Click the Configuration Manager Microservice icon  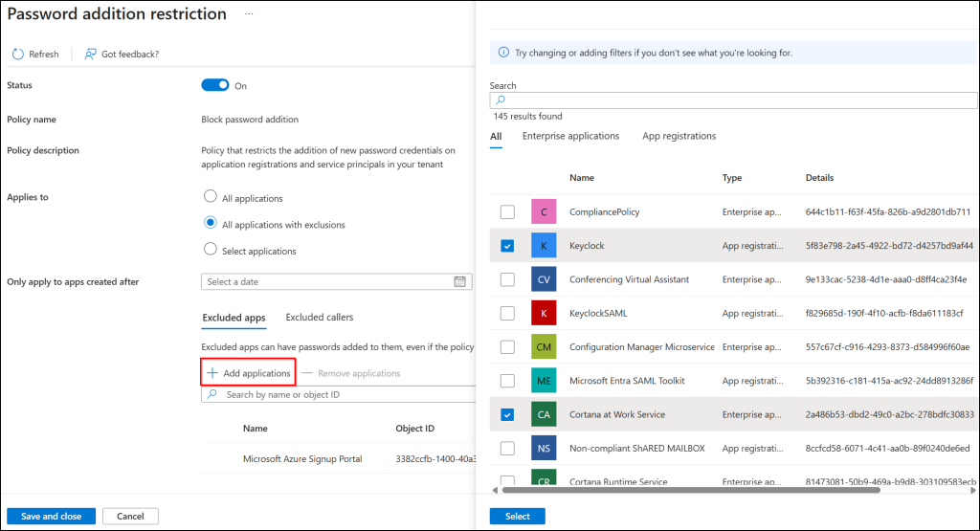pos(544,346)
